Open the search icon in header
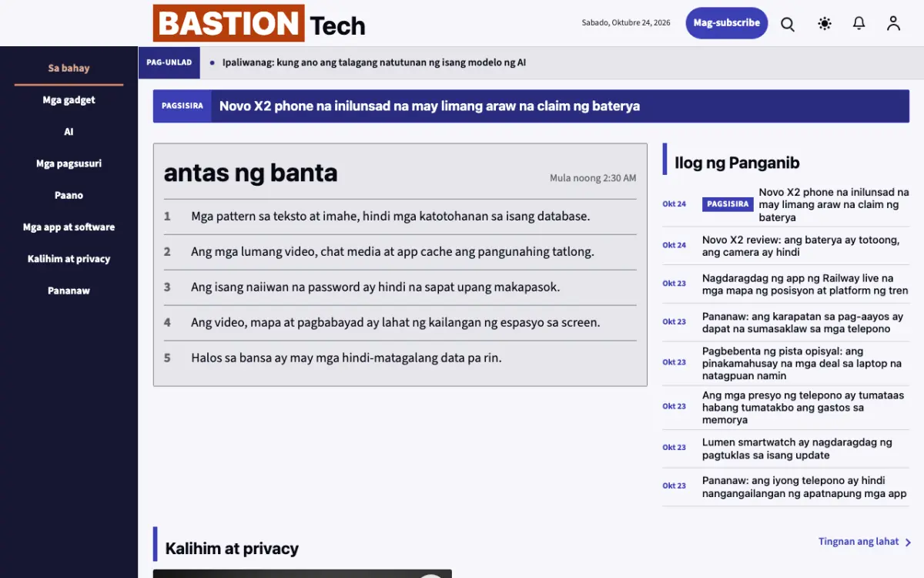The height and width of the screenshot is (578, 924). coord(788,24)
